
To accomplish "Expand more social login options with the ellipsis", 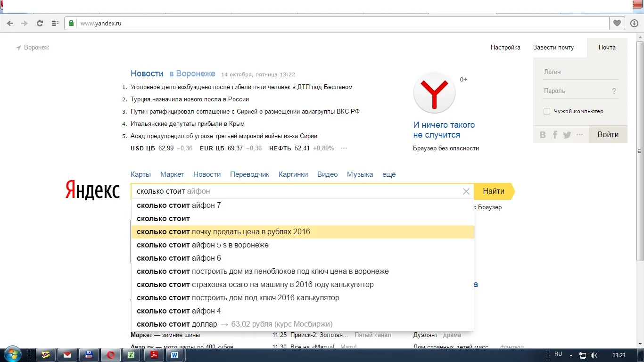I will tap(579, 134).
